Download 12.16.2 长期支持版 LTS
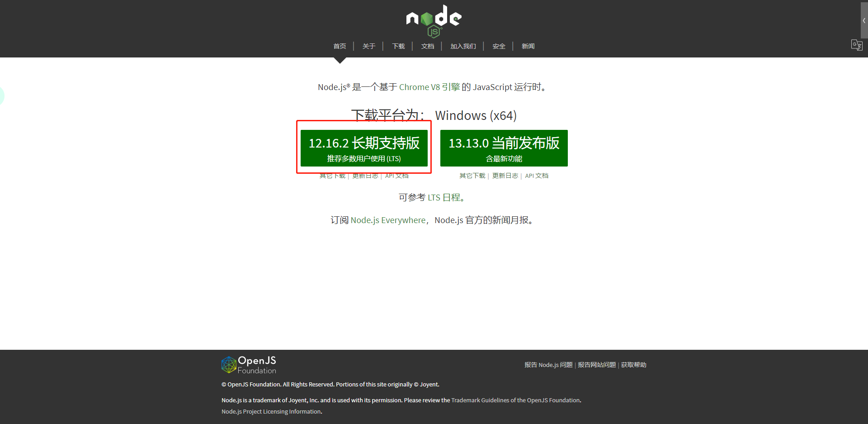This screenshot has height=424, width=868. coord(364,148)
